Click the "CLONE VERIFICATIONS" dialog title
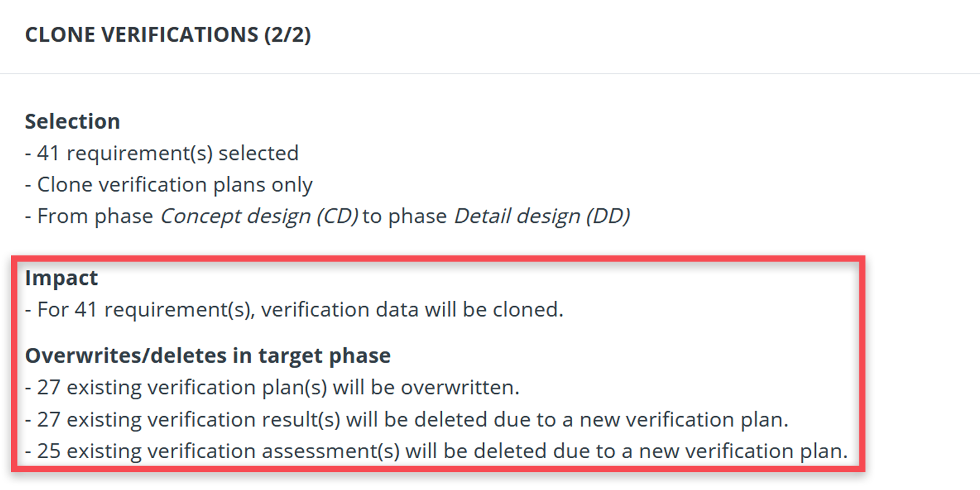Image resolution: width=980 pixels, height=490 pixels. point(141,35)
